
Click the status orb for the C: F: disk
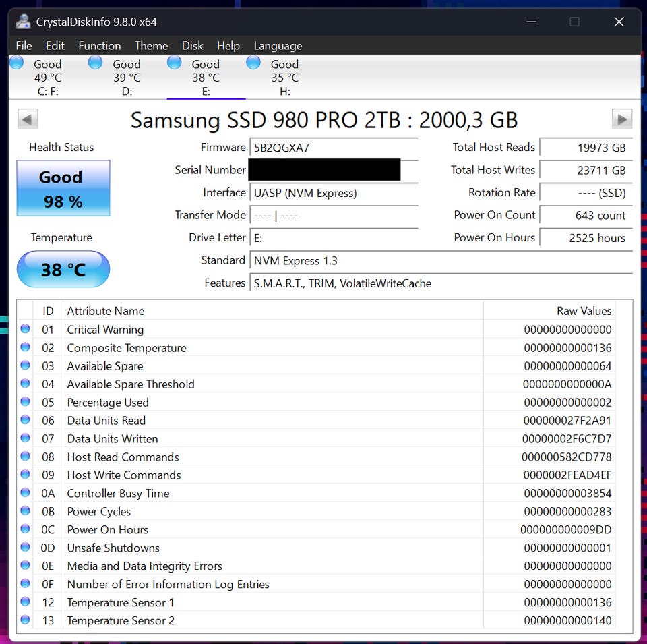(16, 63)
